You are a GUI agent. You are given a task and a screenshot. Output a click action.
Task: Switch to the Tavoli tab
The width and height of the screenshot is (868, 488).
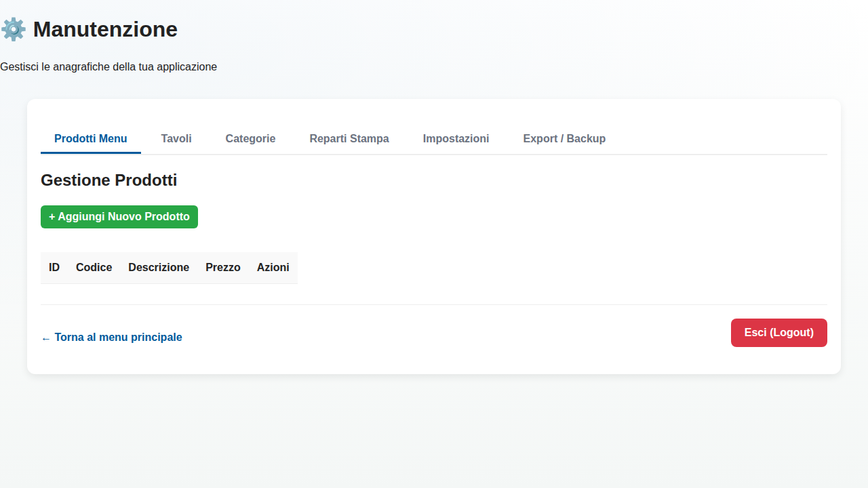coord(176,139)
